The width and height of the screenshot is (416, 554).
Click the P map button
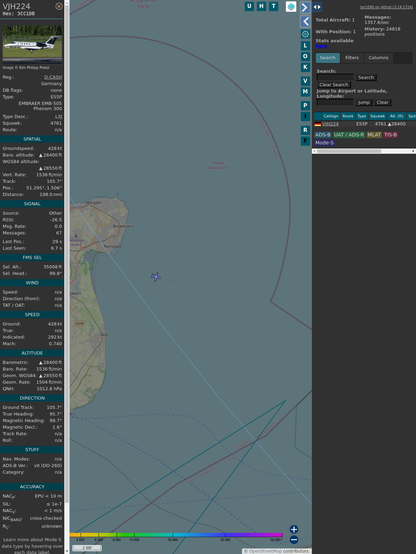click(305, 106)
